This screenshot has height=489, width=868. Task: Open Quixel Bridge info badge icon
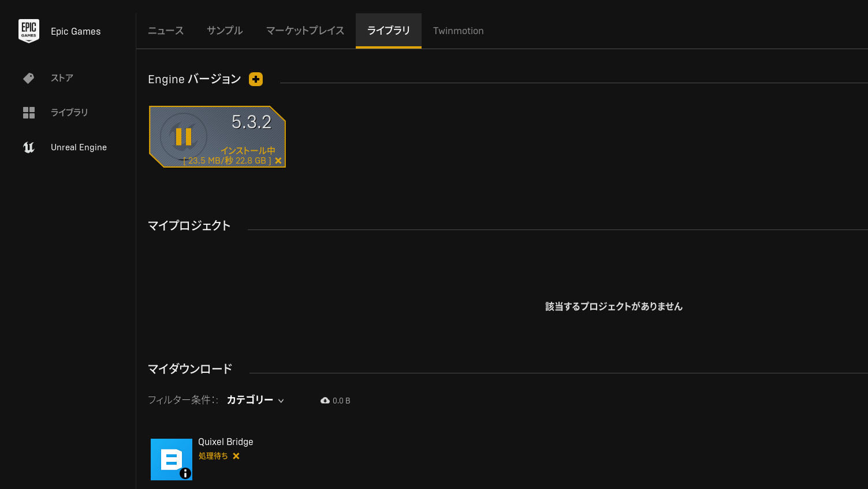(185, 473)
